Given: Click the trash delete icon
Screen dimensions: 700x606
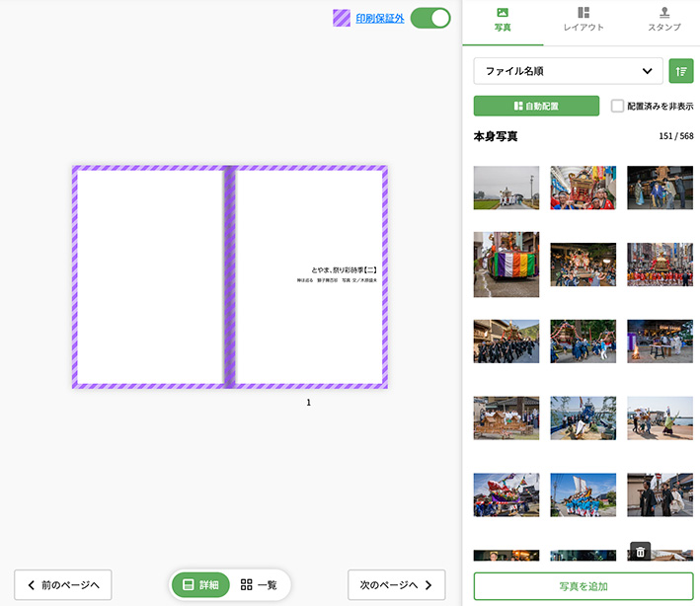Looking at the screenshot, I should pos(640,552).
